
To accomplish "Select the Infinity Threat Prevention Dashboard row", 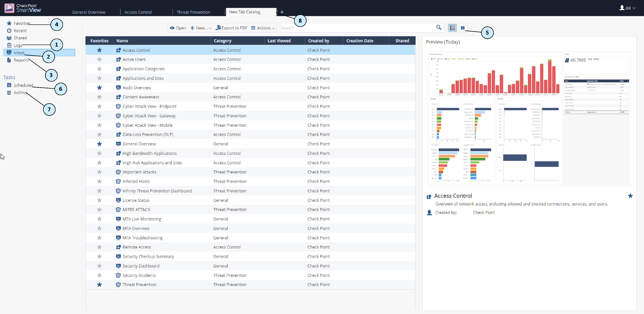I will 250,191.
